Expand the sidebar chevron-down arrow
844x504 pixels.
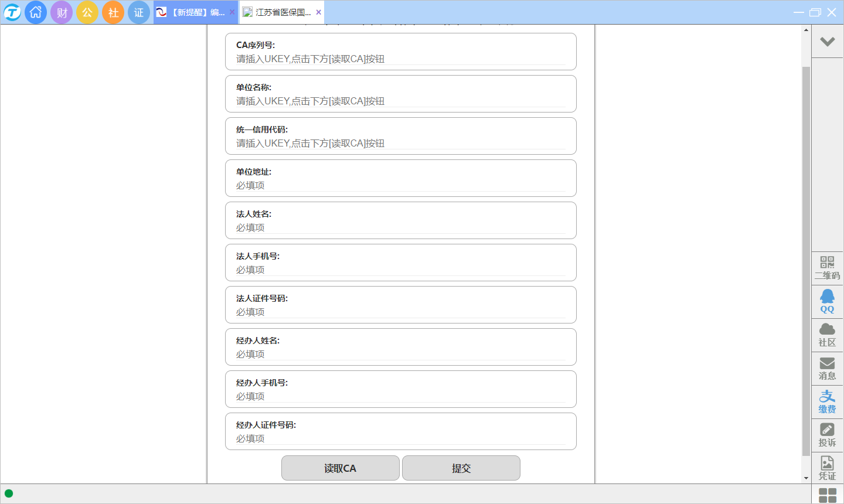[827, 42]
